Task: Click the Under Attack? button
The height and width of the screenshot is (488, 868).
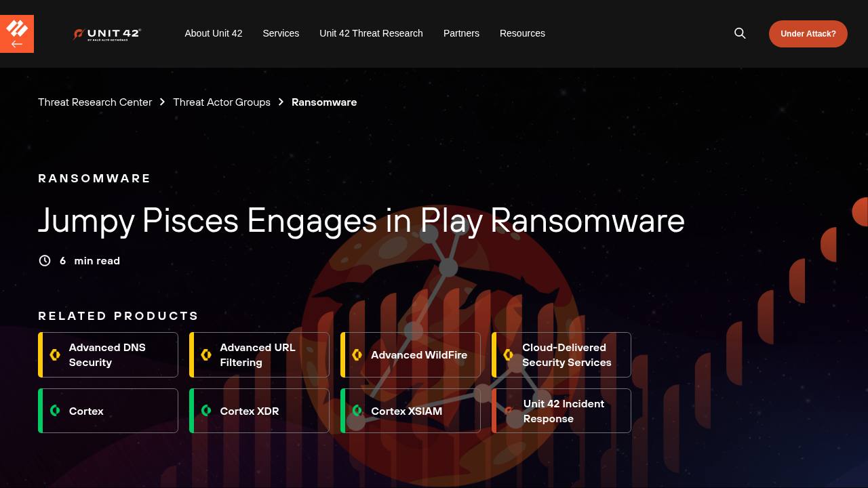Action: coord(808,34)
